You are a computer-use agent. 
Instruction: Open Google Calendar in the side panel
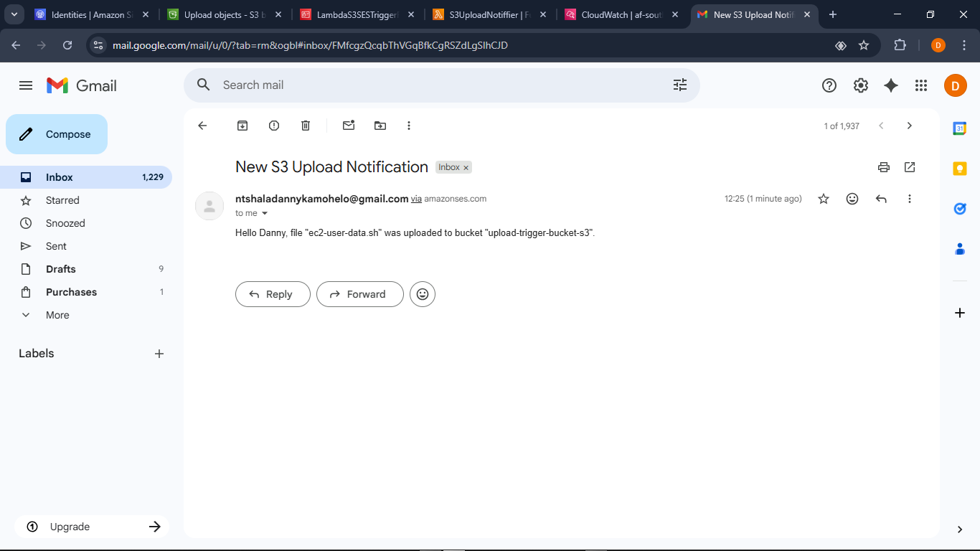[959, 128]
